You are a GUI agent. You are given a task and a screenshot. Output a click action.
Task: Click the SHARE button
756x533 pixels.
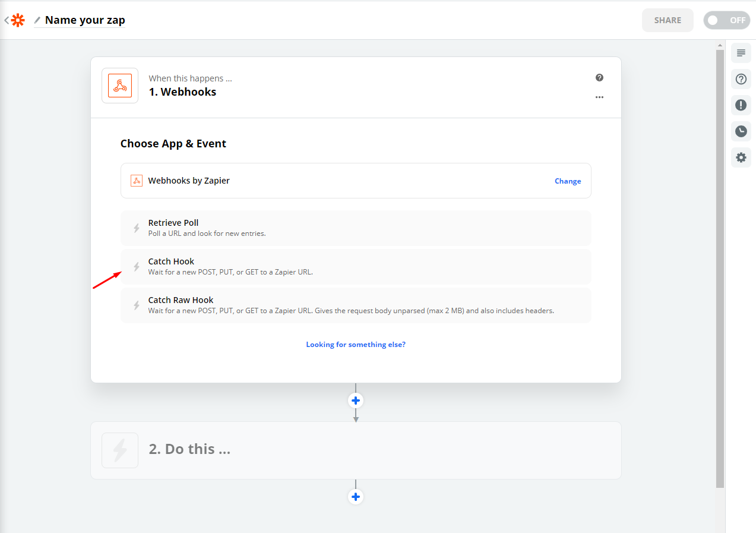668,20
